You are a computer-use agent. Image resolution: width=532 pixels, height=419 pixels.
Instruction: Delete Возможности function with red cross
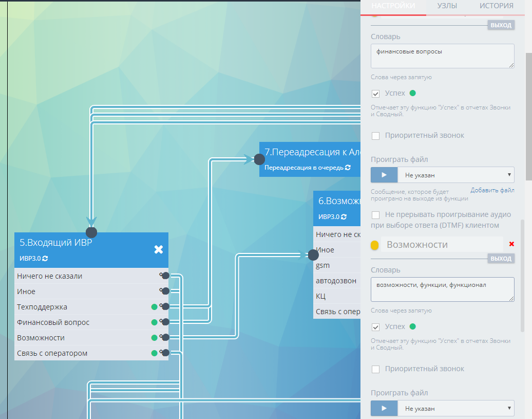pyautogui.click(x=511, y=244)
